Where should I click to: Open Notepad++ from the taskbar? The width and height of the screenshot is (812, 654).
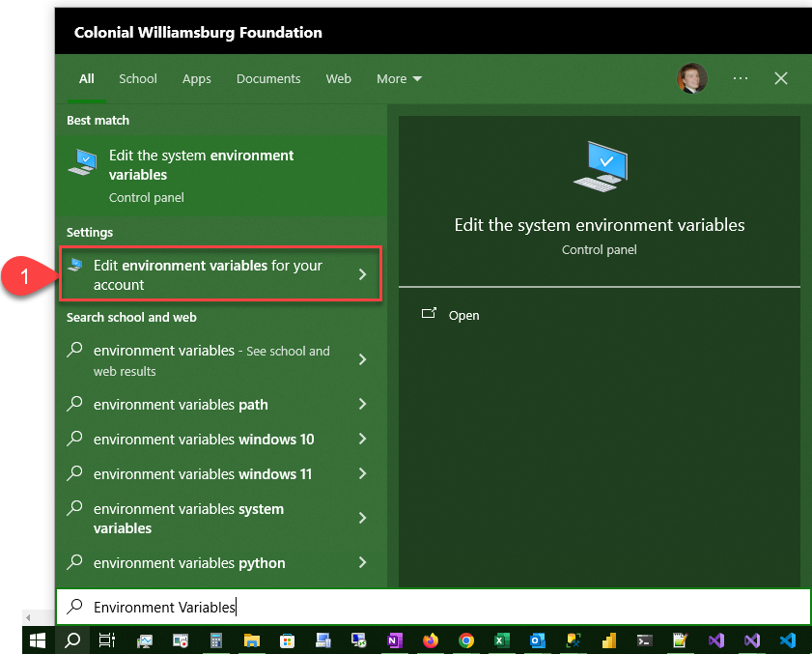click(x=680, y=641)
